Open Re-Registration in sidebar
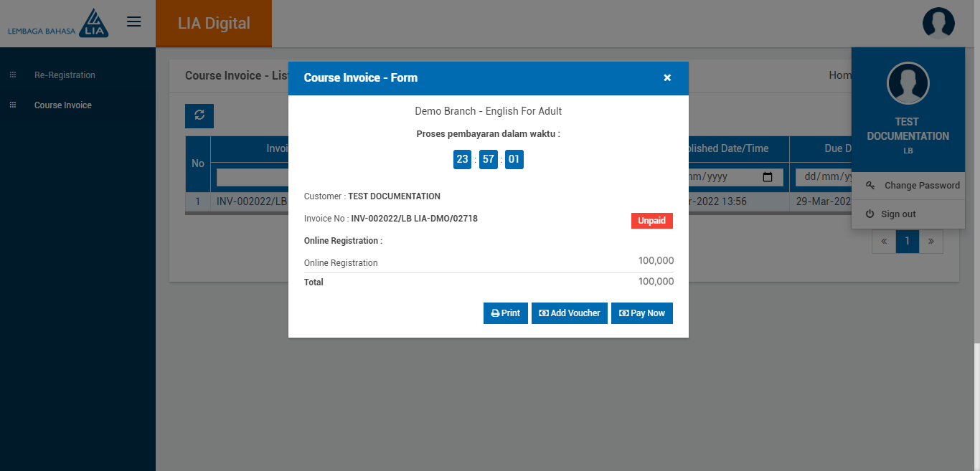Image resolution: width=980 pixels, height=471 pixels. click(x=65, y=75)
